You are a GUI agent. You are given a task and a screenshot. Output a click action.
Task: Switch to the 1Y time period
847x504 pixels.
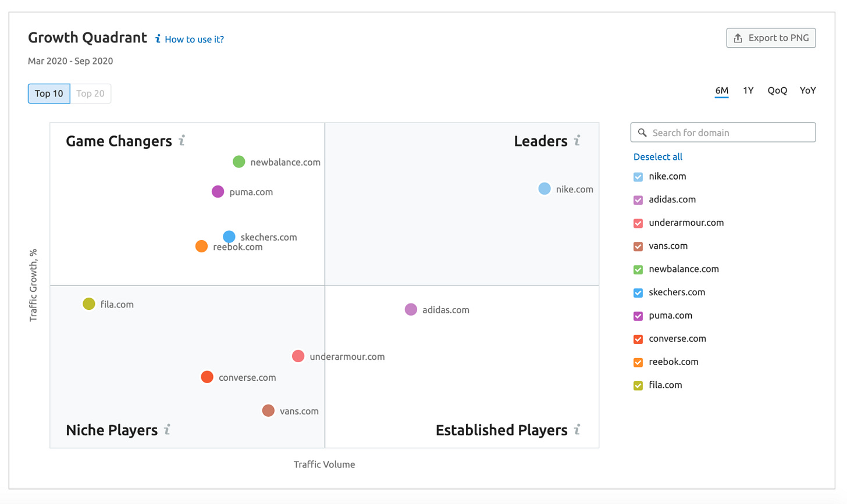click(748, 90)
